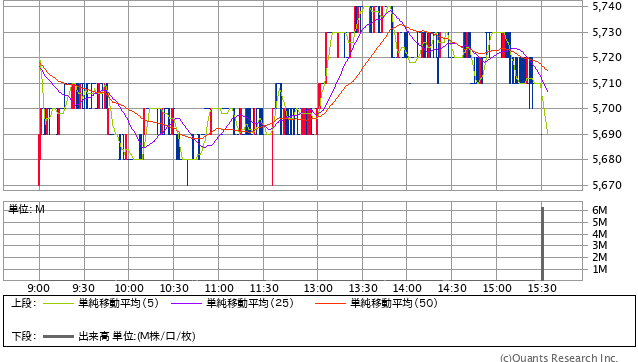This screenshot has width=638, height=362.
Task: Click the 単位: M label in volume panel
Action: 26,209
